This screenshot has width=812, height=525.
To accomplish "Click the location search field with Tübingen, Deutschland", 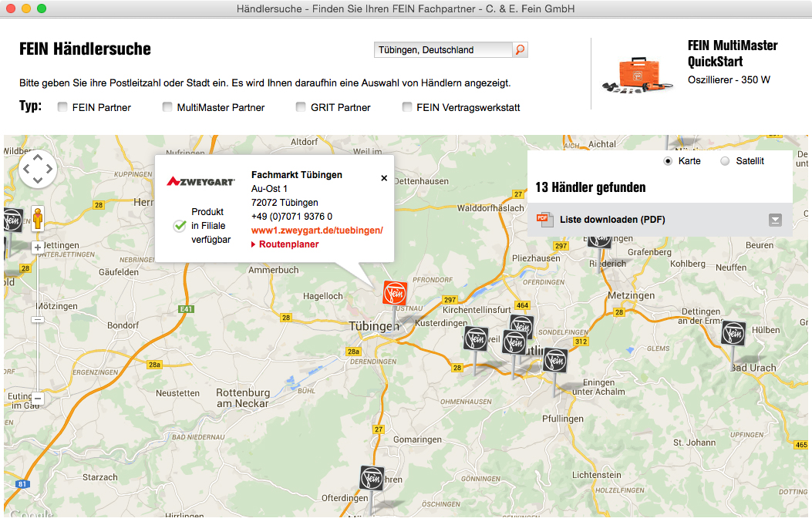I will coord(443,49).
